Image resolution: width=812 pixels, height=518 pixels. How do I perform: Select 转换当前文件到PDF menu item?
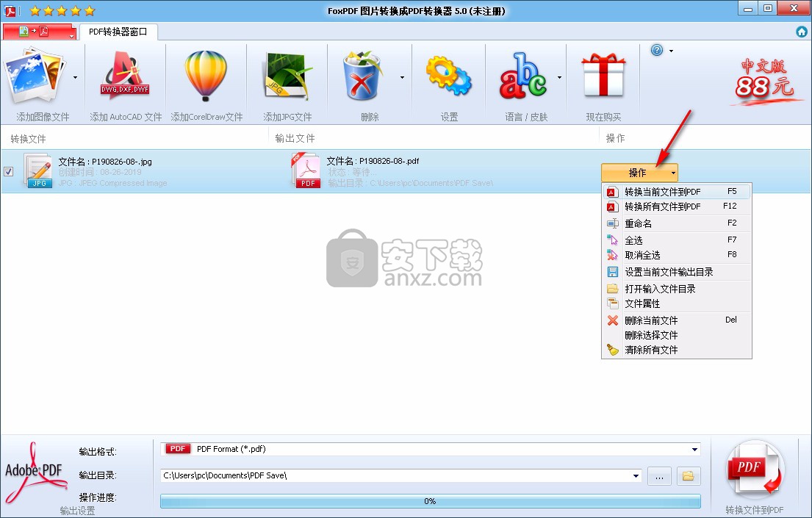677,192
